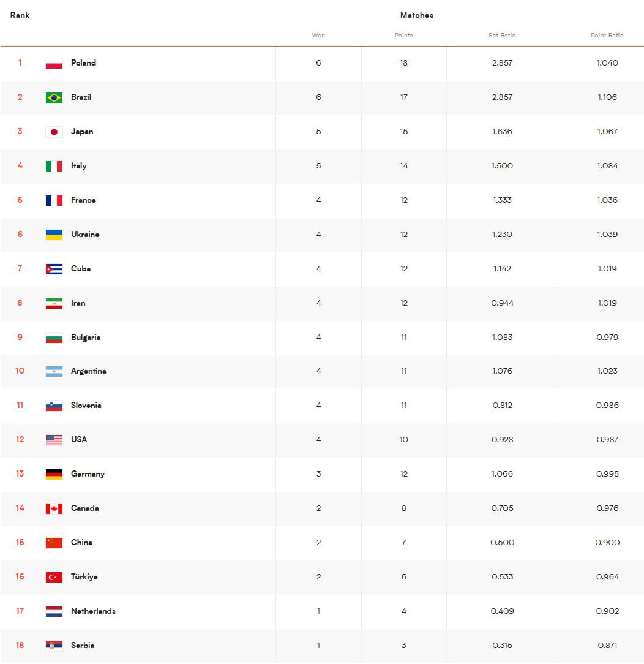Sort by the Points column header

[403, 35]
